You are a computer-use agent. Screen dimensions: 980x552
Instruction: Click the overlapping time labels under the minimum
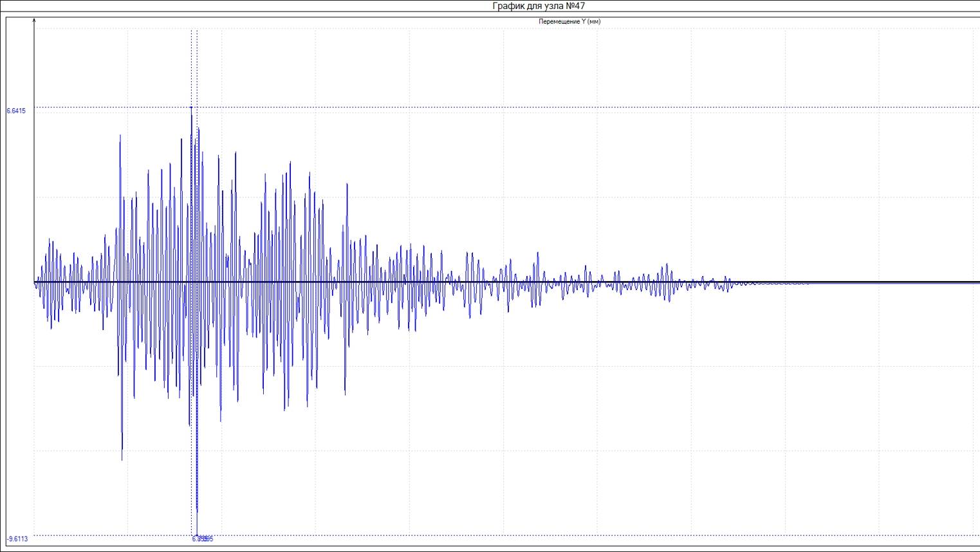pos(202,539)
